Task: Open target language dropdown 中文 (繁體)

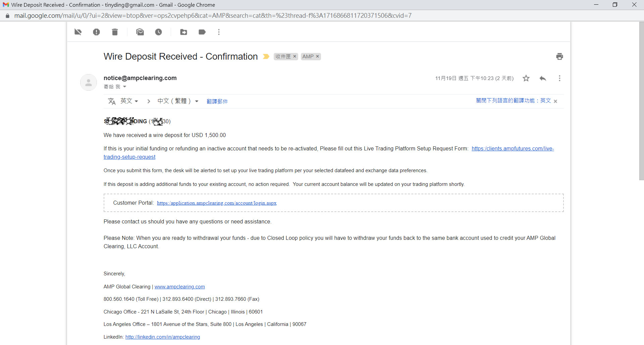Action: 178,101
